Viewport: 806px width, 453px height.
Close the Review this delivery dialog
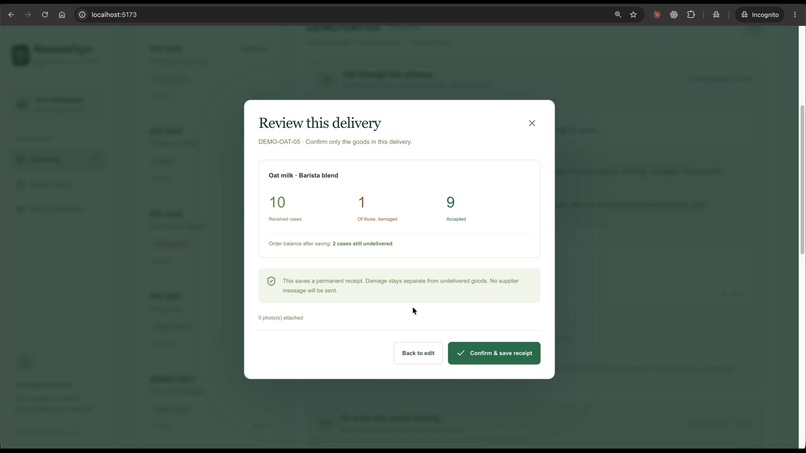tap(532, 123)
